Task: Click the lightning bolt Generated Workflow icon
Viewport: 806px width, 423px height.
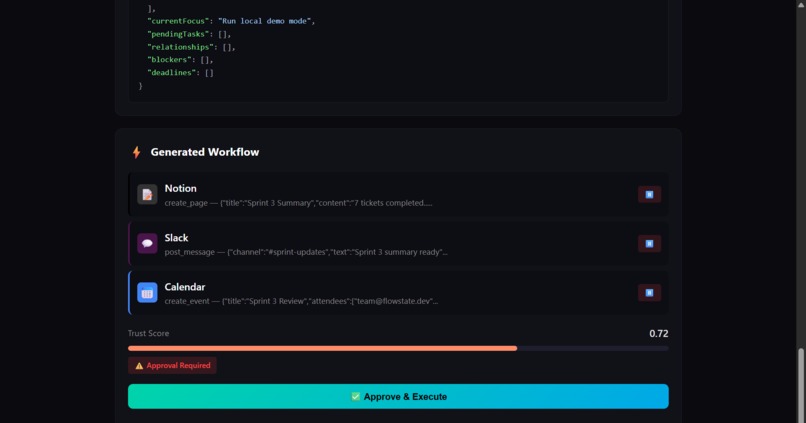Action: [136, 152]
